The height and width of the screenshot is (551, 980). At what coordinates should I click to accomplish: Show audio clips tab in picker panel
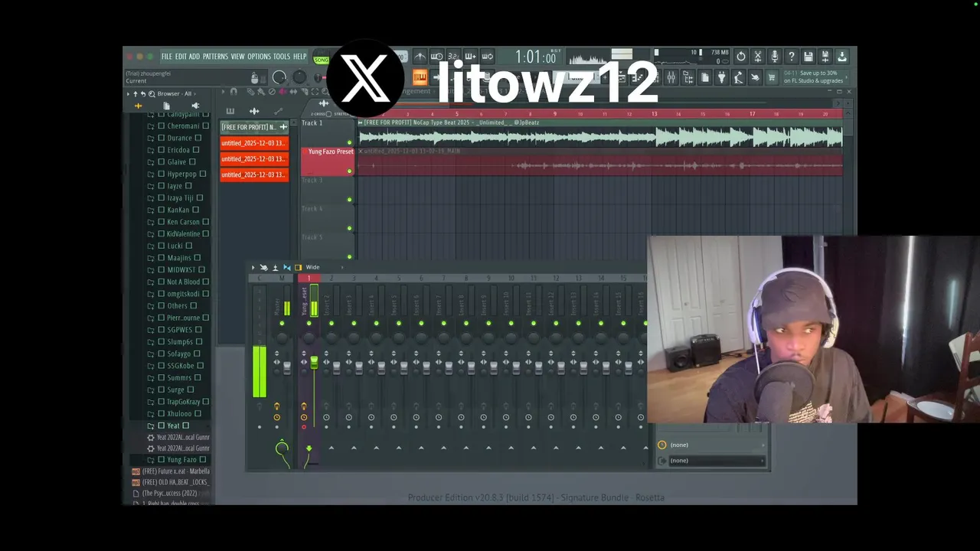[254, 111]
